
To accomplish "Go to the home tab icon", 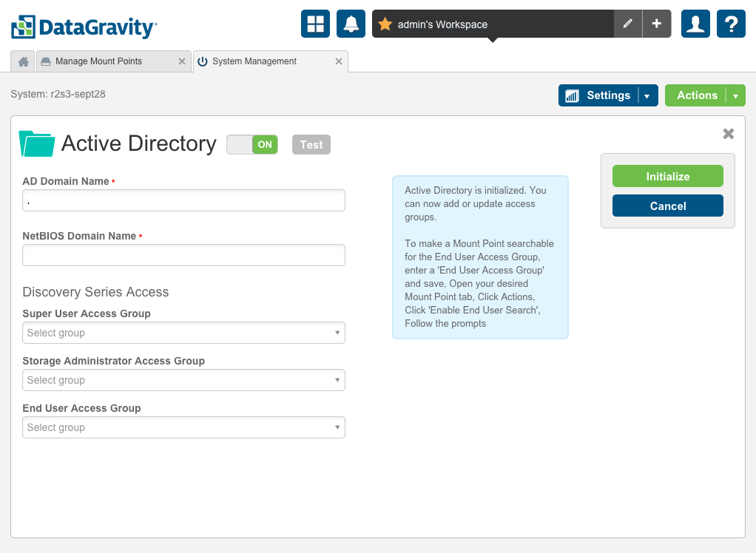I will click(x=21, y=61).
